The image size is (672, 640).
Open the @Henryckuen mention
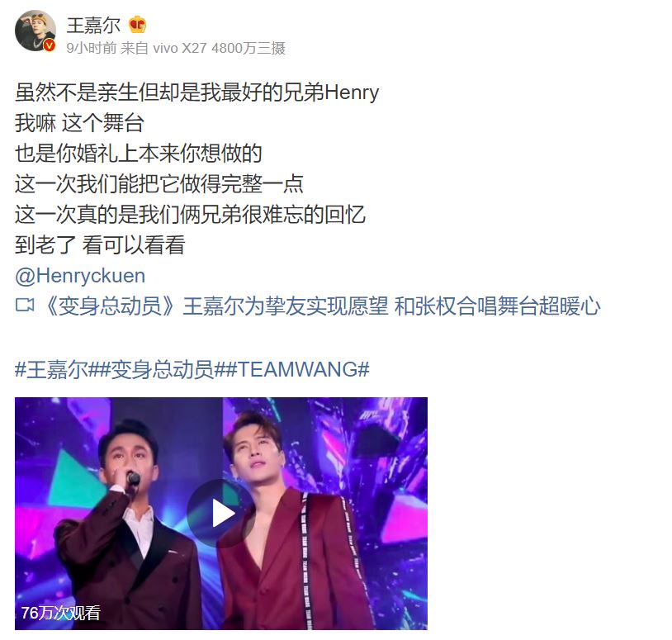pyautogui.click(x=80, y=276)
